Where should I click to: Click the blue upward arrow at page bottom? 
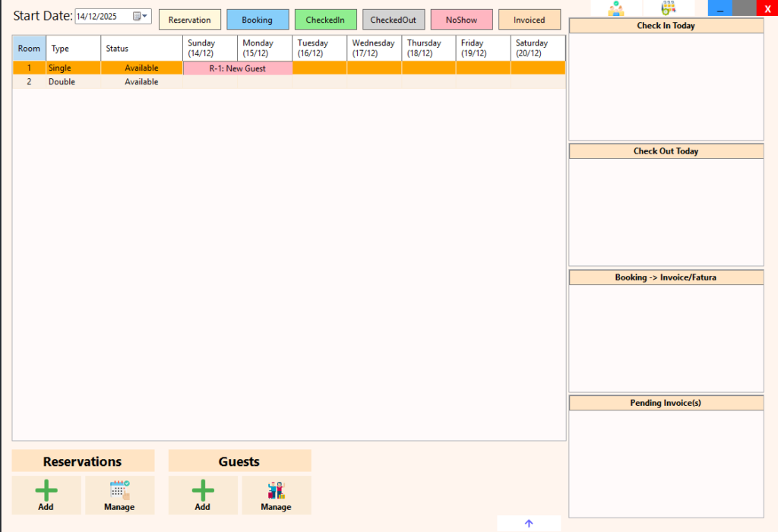(x=528, y=523)
